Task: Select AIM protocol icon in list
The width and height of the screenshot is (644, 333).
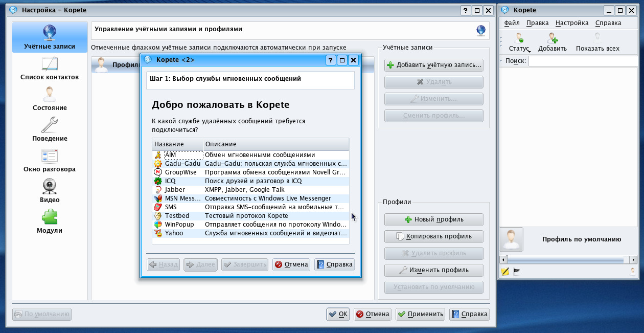Action: pos(158,155)
